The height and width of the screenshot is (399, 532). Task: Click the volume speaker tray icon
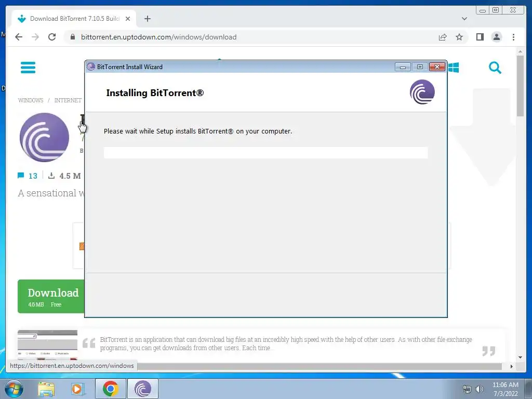pyautogui.click(x=480, y=389)
